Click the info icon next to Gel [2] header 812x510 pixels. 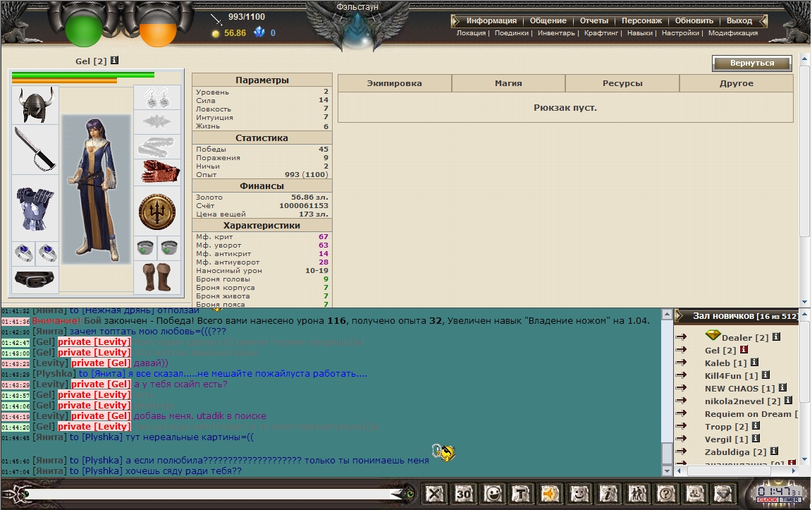pos(114,60)
